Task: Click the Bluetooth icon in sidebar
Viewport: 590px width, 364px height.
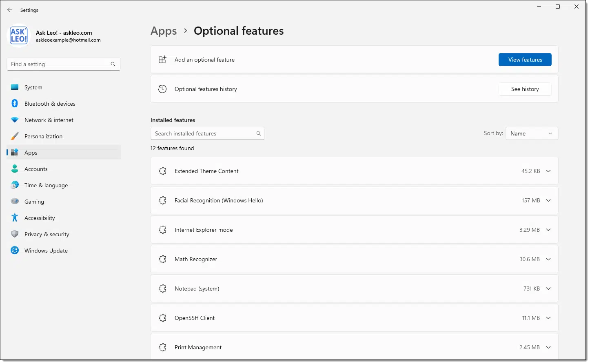Action: (x=15, y=104)
